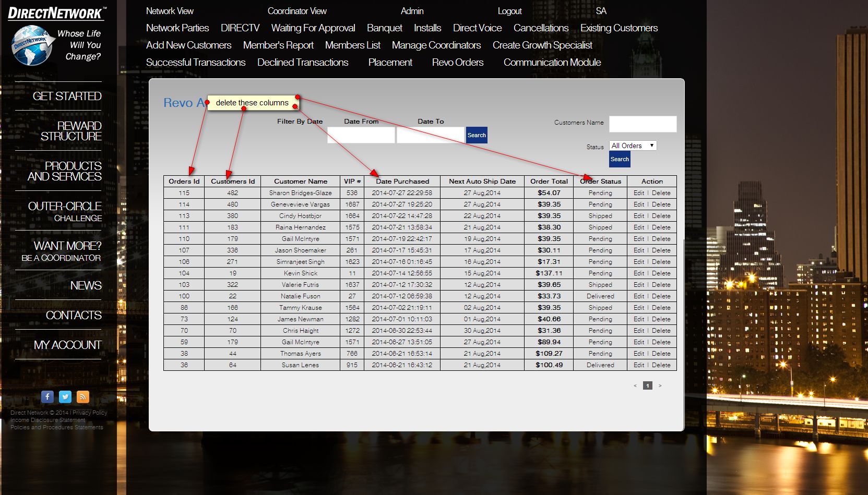The width and height of the screenshot is (868, 495).
Task: Open the Twitter social icon
Action: (x=65, y=397)
